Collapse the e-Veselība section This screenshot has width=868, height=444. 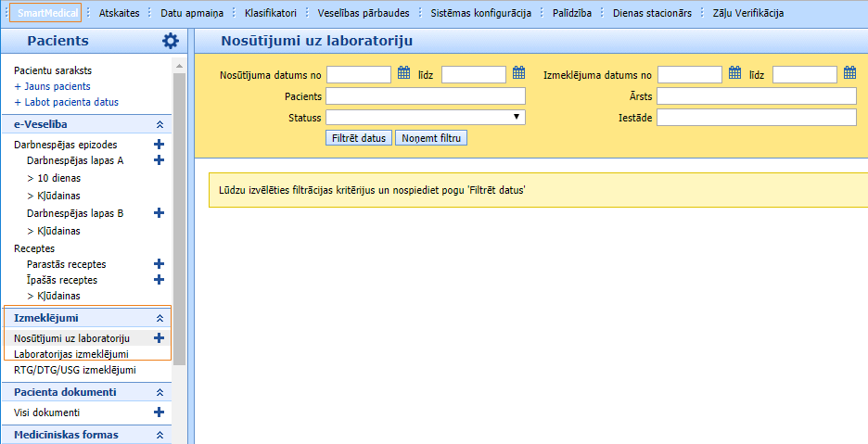point(160,124)
